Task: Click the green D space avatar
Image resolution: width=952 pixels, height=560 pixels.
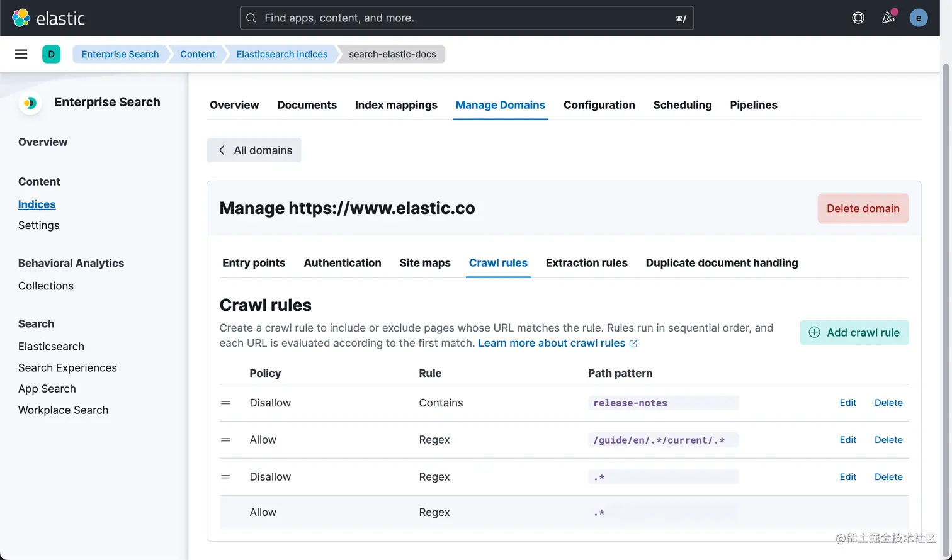Action: tap(51, 54)
